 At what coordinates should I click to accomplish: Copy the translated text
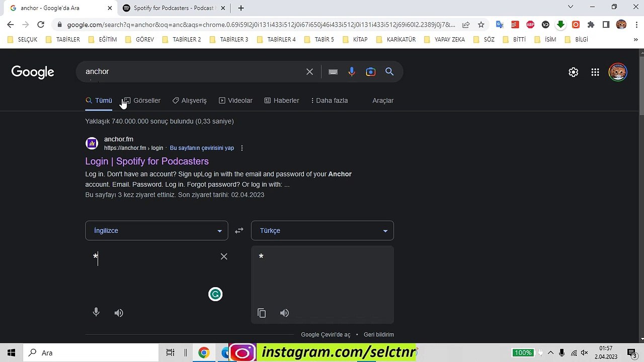[x=262, y=313]
